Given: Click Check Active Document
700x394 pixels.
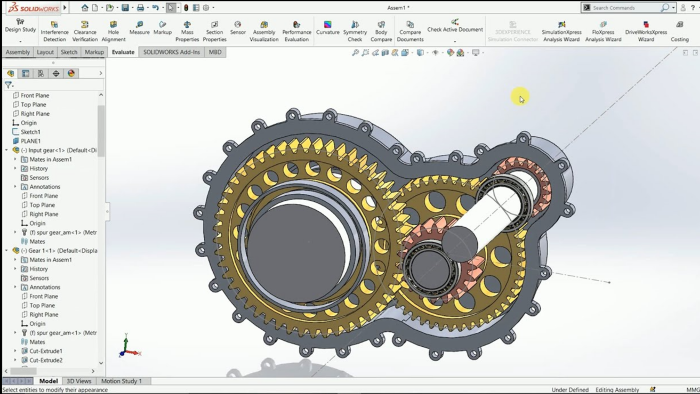Looking at the screenshot, I should (455, 26).
